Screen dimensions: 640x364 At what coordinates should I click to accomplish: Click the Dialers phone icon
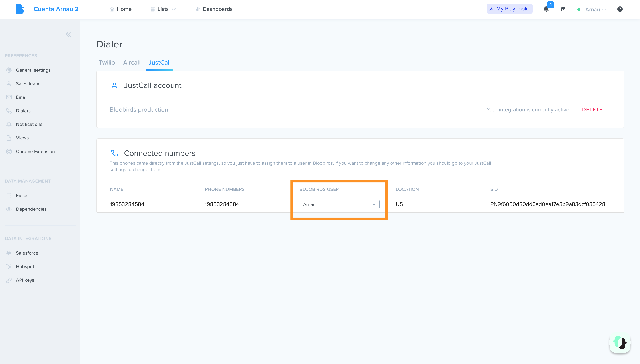9,111
